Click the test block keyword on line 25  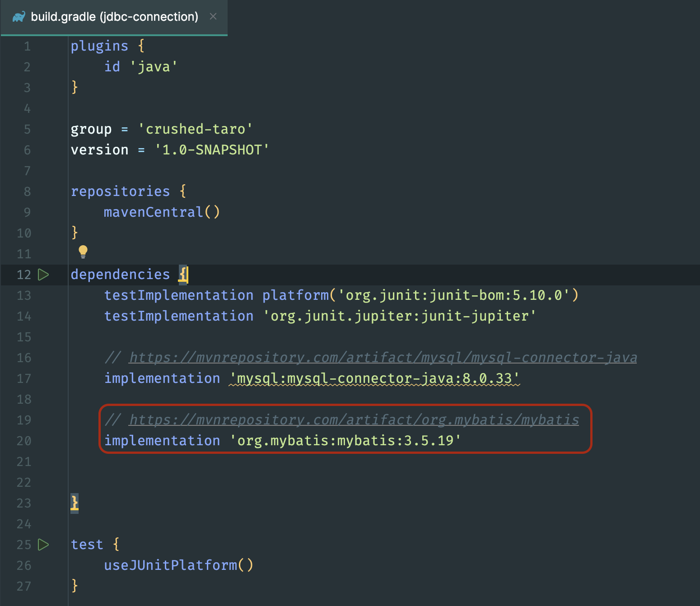(x=87, y=545)
